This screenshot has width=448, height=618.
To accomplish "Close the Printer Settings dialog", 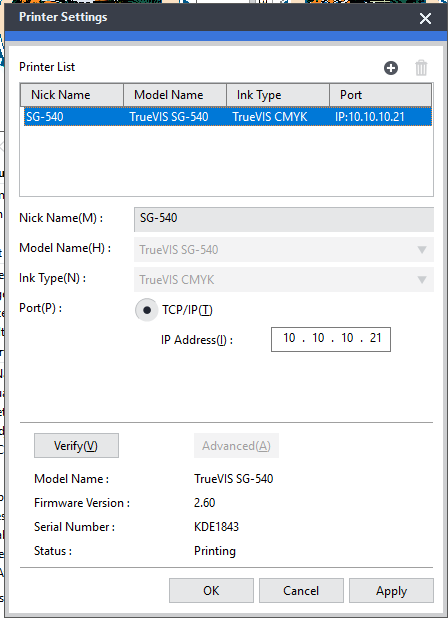I will pyautogui.click(x=426, y=18).
